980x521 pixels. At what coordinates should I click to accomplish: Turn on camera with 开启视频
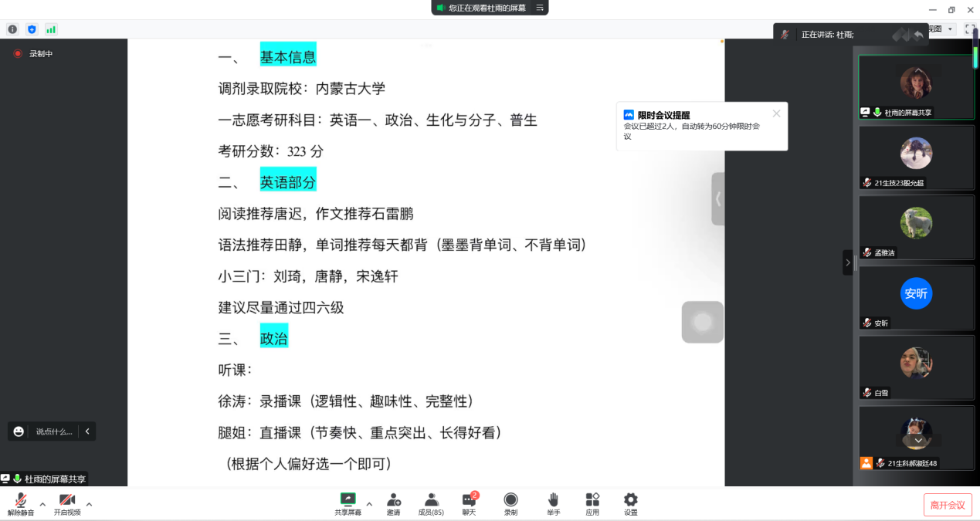(67, 500)
